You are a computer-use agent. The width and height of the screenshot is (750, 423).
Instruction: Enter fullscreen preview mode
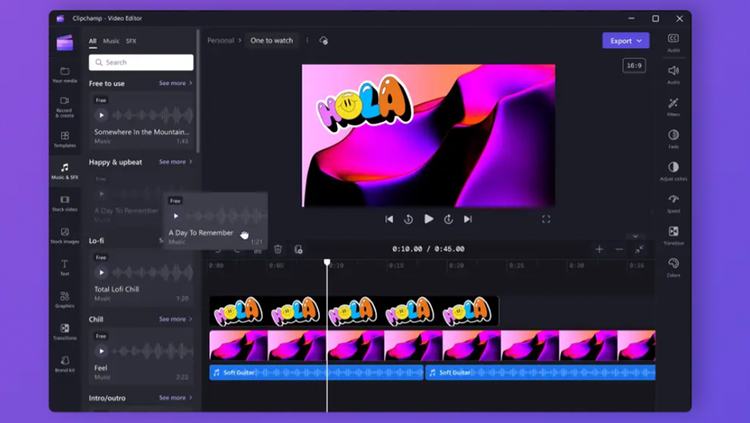[x=546, y=219]
